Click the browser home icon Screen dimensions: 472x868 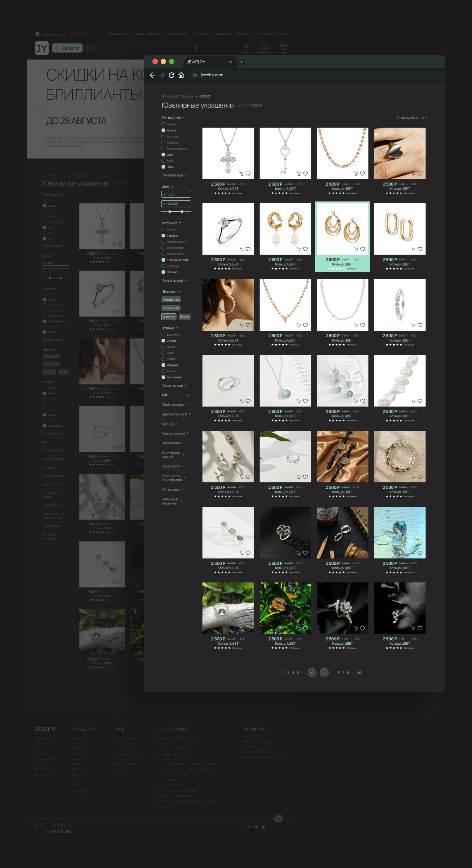point(181,75)
